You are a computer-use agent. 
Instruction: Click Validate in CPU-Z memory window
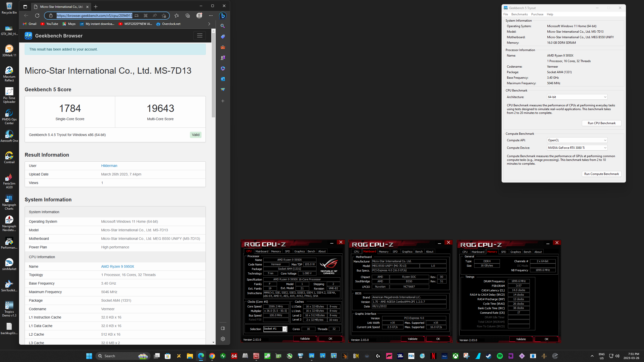click(521, 339)
